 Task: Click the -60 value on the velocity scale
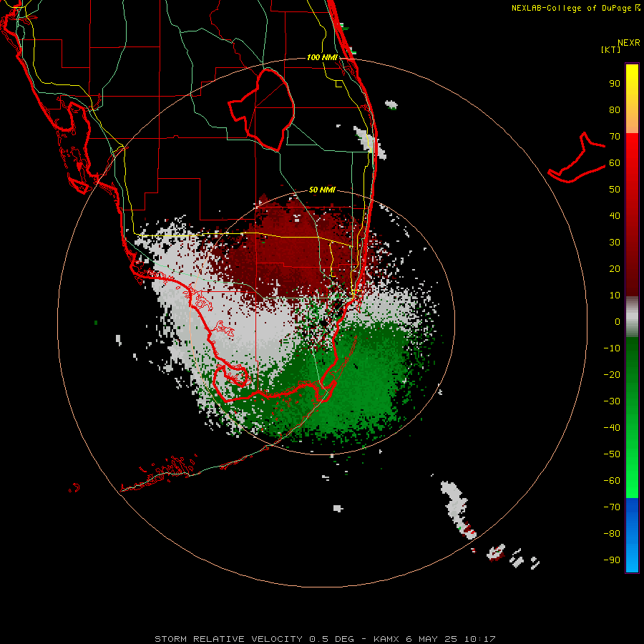[x=612, y=481]
